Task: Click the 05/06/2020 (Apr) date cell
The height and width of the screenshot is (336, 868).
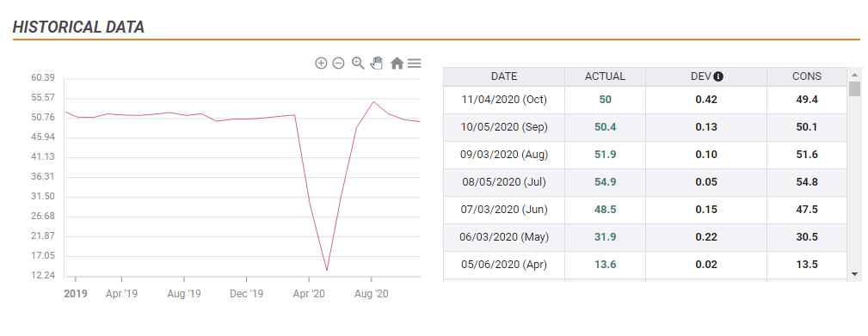Action: point(504,265)
